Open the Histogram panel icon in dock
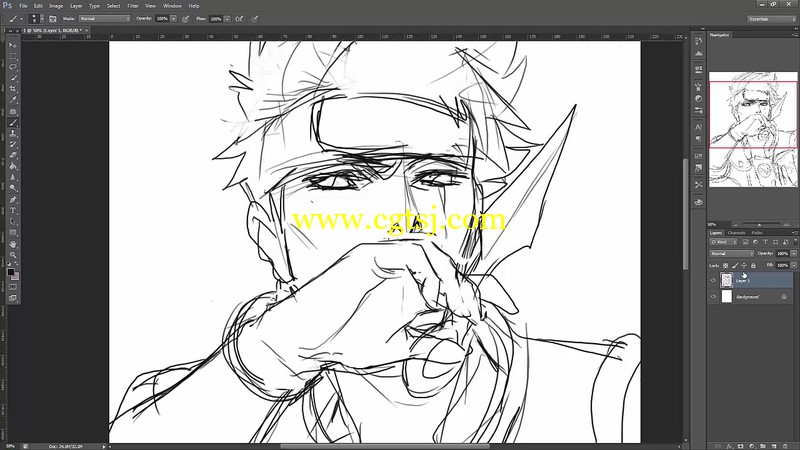This screenshot has height=450, width=800. coord(698,53)
